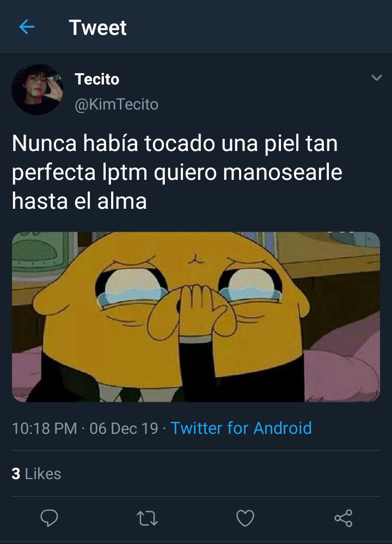
Task: Tap the bold number 3 beside Likes
Action: coord(16,474)
